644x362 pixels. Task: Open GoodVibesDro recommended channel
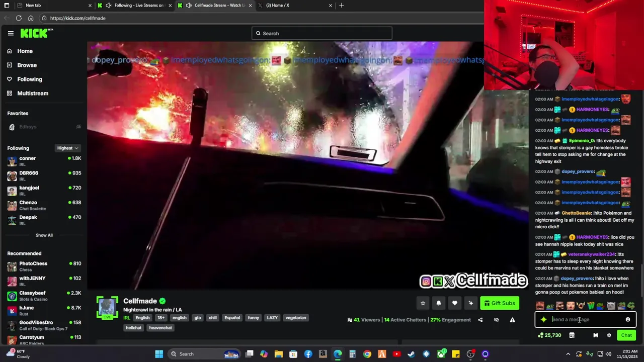[x=44, y=325]
